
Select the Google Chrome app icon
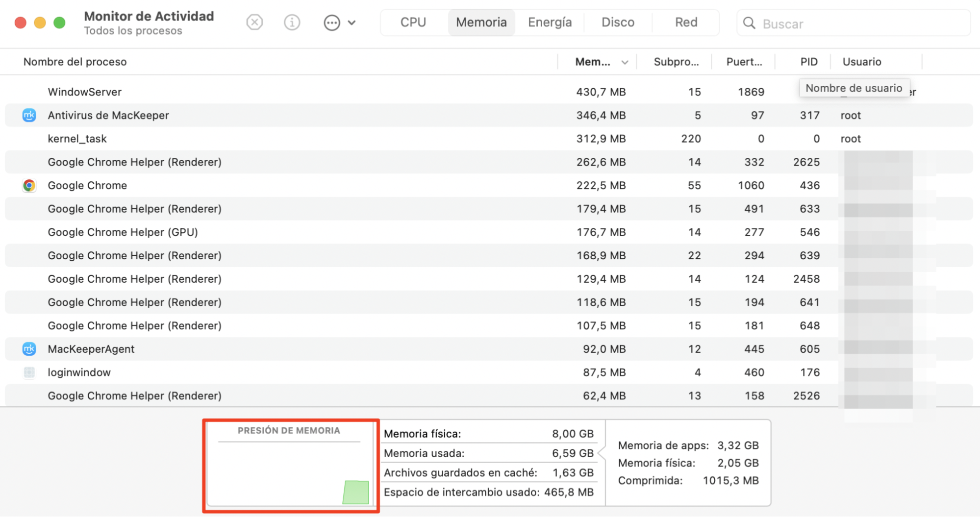[x=29, y=185]
